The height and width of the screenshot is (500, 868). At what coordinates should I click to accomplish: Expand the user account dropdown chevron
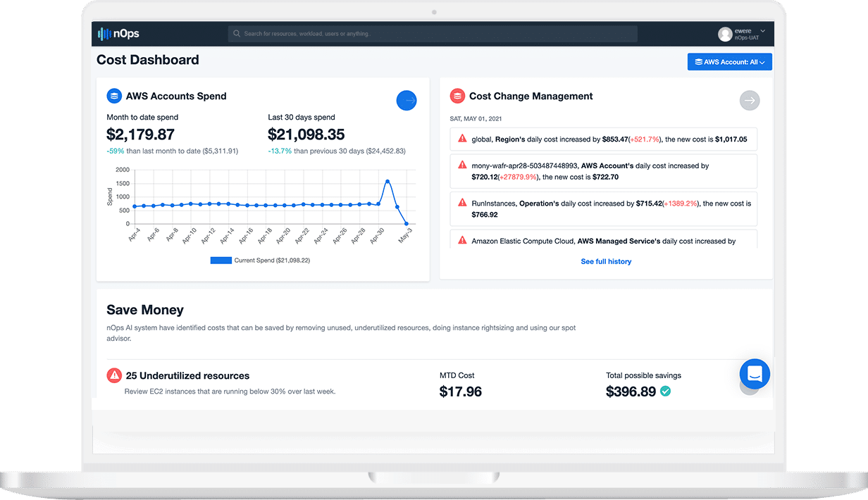[x=763, y=31]
